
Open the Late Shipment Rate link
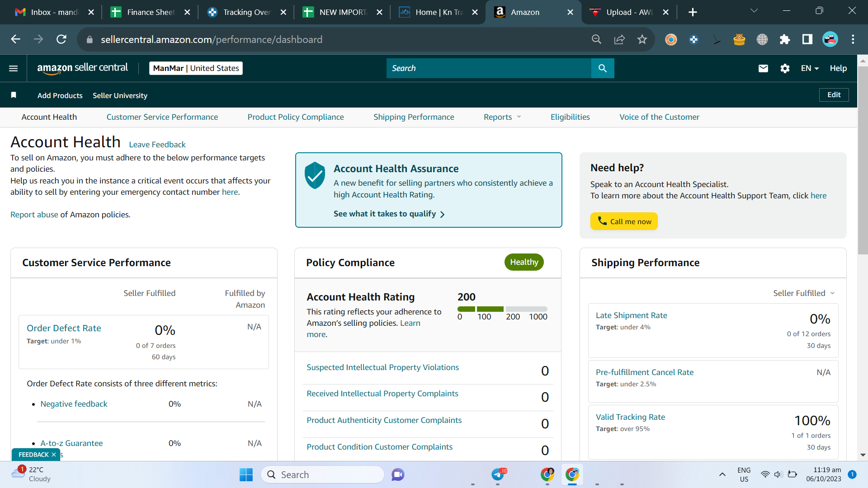click(631, 315)
